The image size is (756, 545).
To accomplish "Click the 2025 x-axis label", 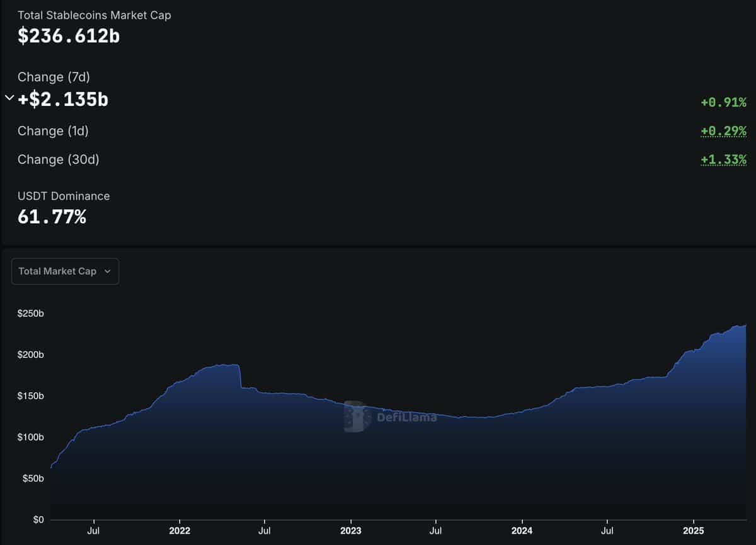I will click(693, 531).
